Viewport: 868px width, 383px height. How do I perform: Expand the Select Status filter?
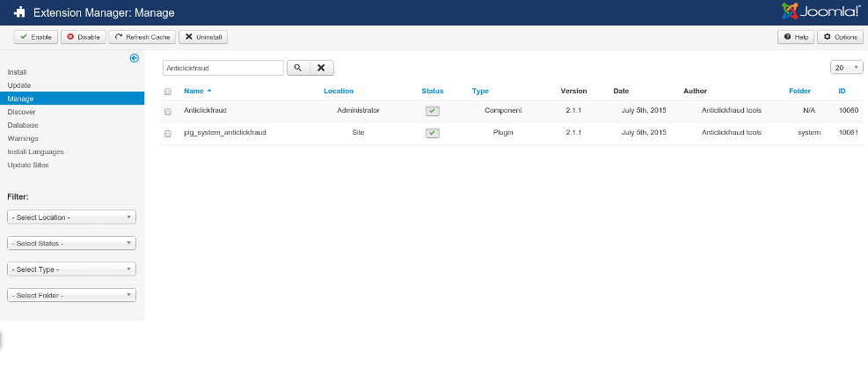tap(71, 243)
